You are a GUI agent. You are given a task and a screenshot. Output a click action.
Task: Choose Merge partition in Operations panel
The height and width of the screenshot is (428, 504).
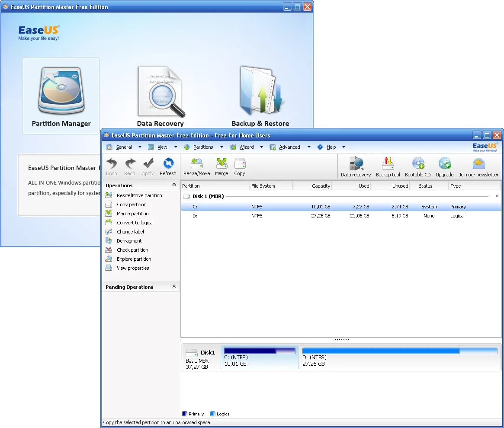coord(133,214)
